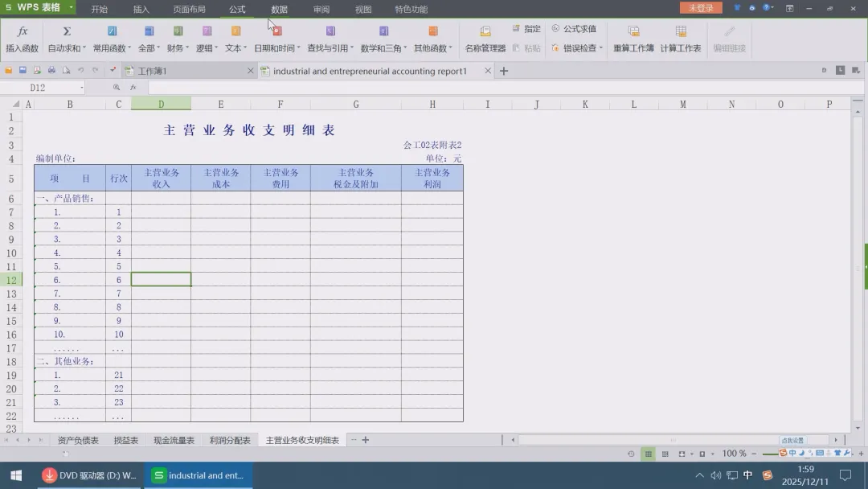The height and width of the screenshot is (489, 868).
Task: Click the select-all corner of the grid
Action: tap(15, 104)
